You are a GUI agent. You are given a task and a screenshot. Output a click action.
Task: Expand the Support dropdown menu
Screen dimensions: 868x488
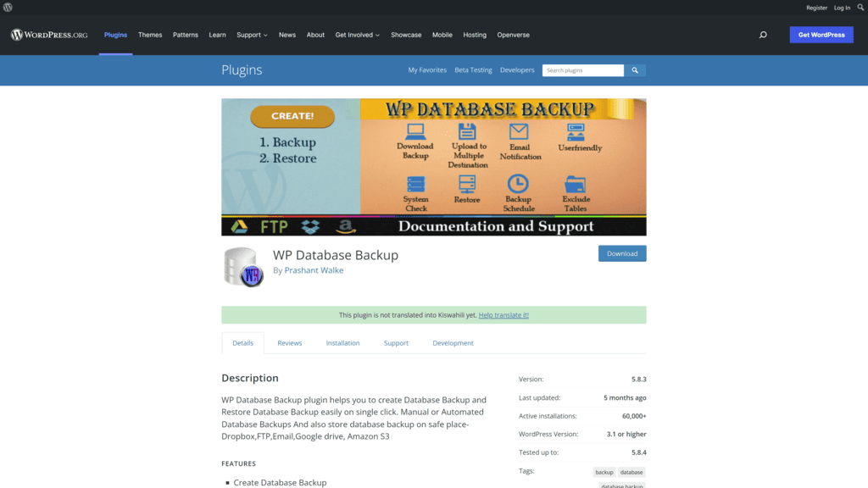(x=252, y=35)
